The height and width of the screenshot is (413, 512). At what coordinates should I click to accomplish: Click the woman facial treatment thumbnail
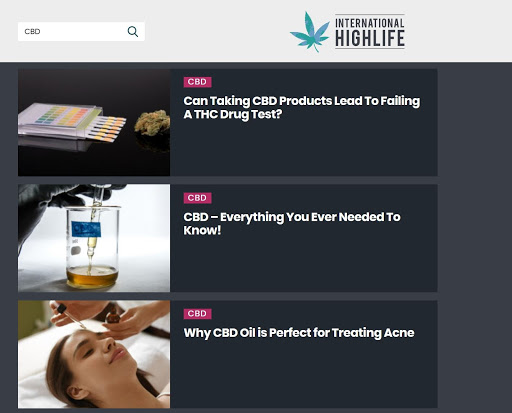pos(94,354)
